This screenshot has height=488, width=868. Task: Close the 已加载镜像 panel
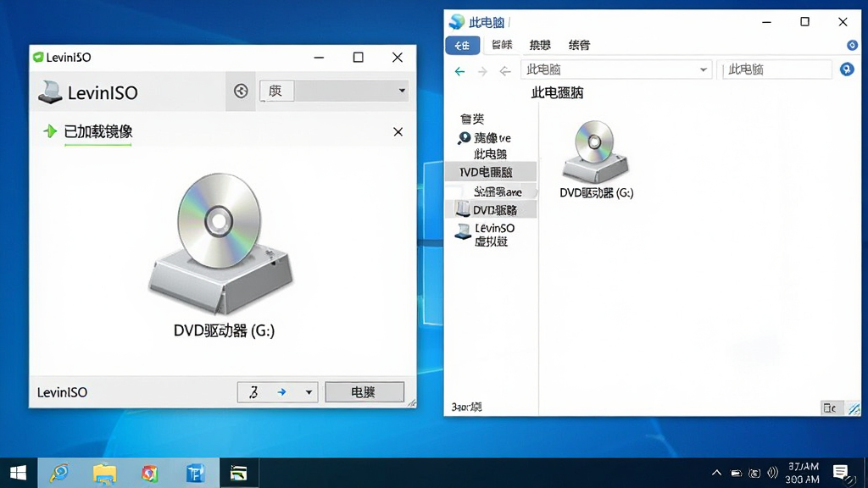398,131
